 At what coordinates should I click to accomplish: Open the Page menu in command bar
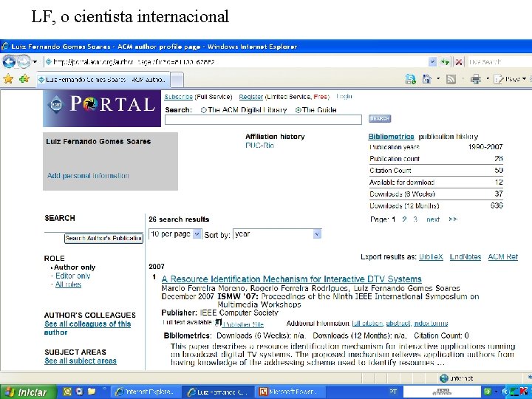[510, 79]
